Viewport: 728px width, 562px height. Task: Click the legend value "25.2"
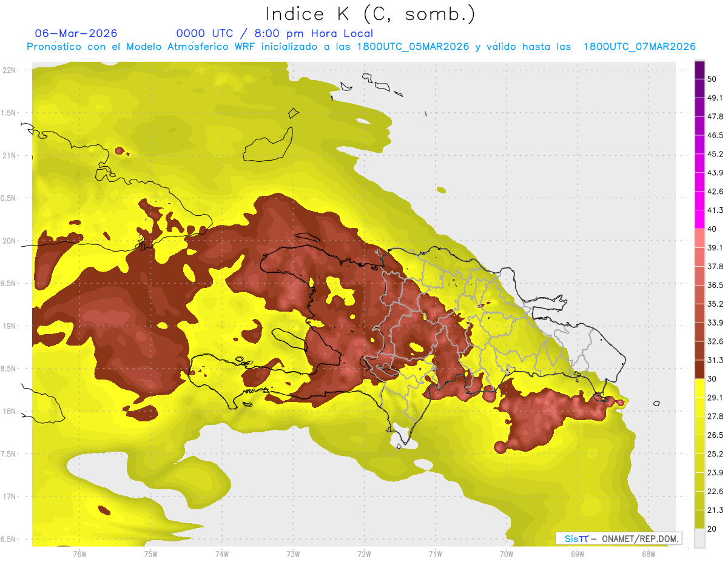pos(715,453)
